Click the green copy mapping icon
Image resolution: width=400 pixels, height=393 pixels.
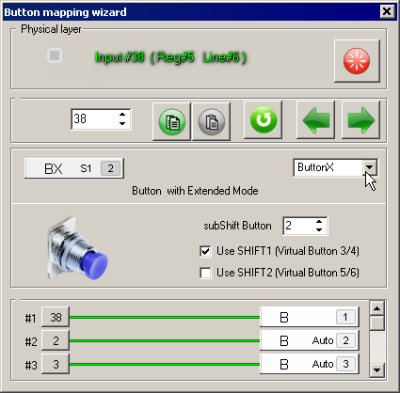coord(172,121)
